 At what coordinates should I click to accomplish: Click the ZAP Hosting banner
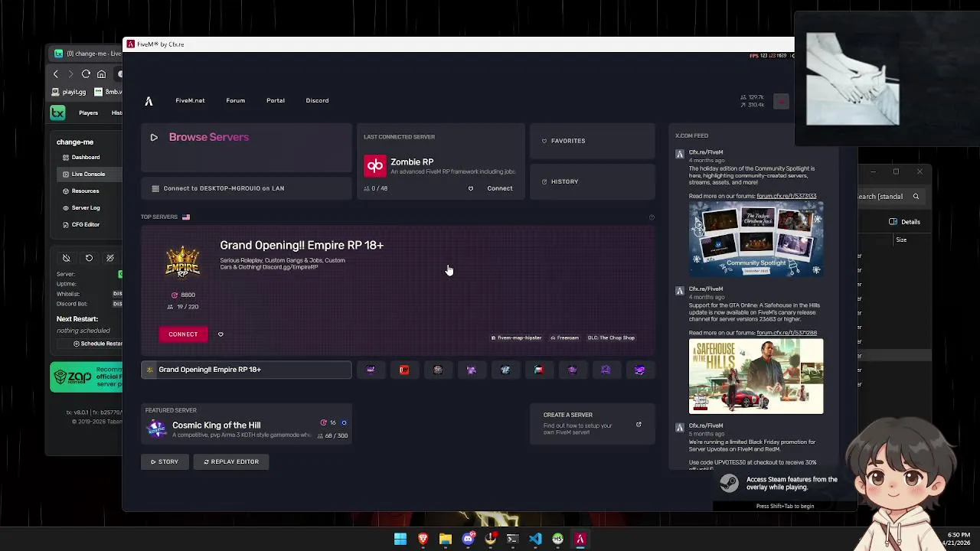pos(86,377)
